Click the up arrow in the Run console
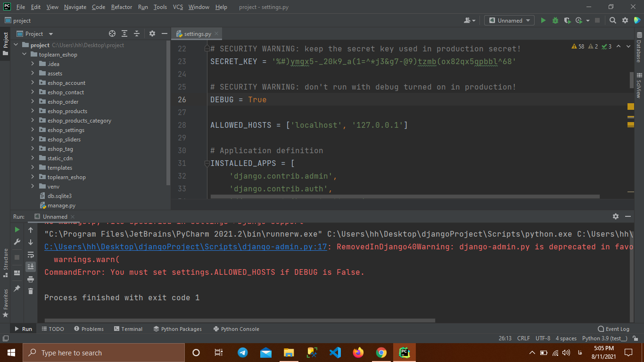Image resolution: width=644 pixels, height=362 pixels. click(31, 230)
